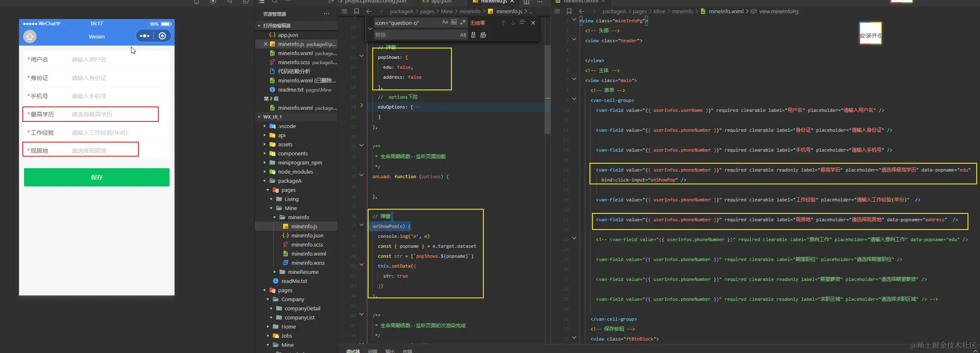Expand miniprogram_npm folder
This screenshot has width=980, height=353.
coord(264,162)
